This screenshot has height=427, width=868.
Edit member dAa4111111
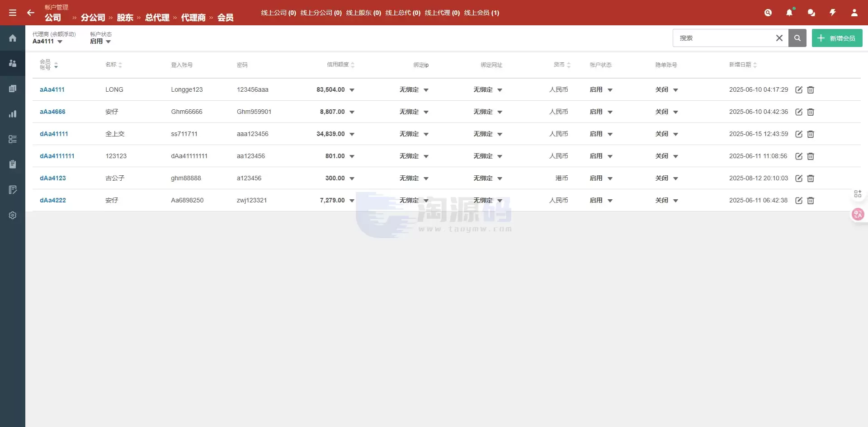point(799,156)
